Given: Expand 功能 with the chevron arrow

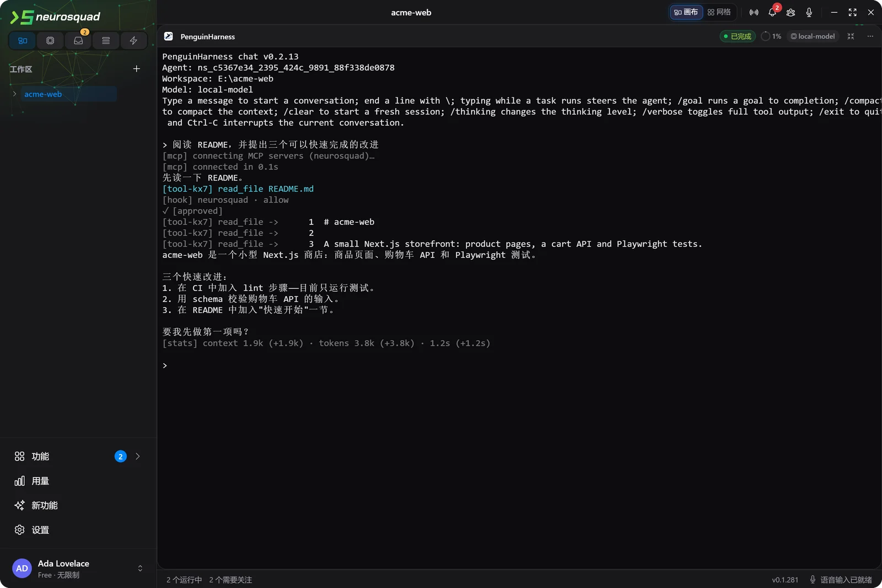Looking at the screenshot, I should point(138,456).
